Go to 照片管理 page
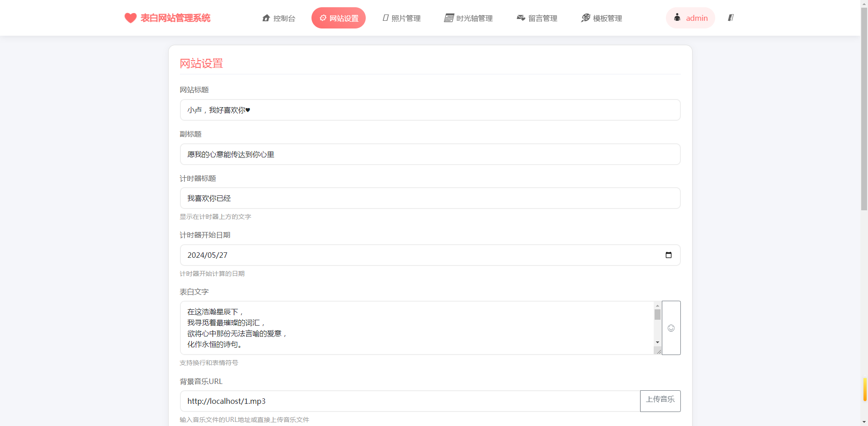 [x=401, y=18]
